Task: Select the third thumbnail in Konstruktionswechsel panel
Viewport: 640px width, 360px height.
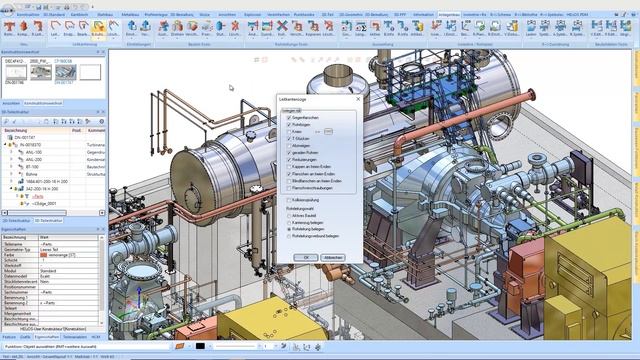Action: point(65,72)
